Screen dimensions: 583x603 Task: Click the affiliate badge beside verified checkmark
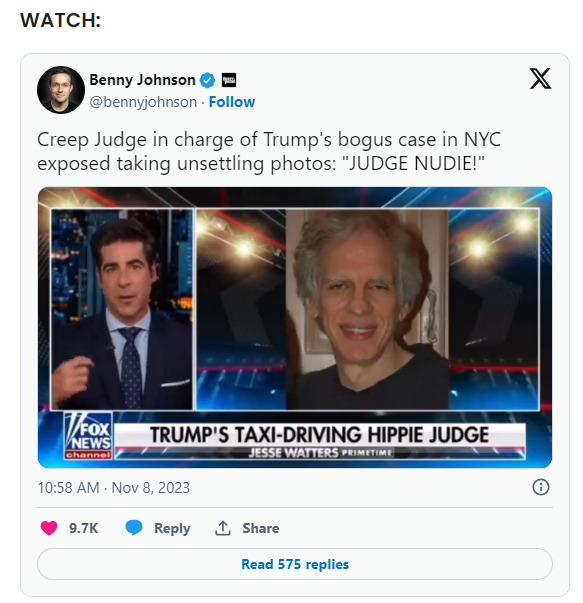[x=229, y=80]
